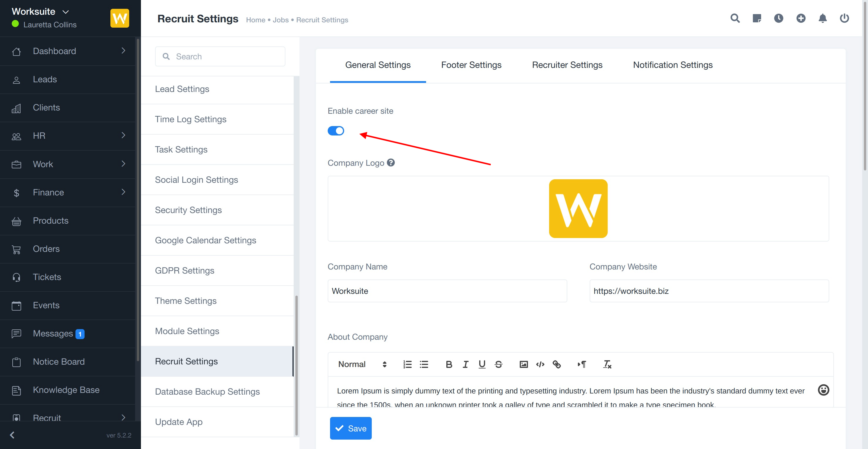Toggle the Enable career site switch
Viewport: 868px width, 449px height.
(336, 131)
